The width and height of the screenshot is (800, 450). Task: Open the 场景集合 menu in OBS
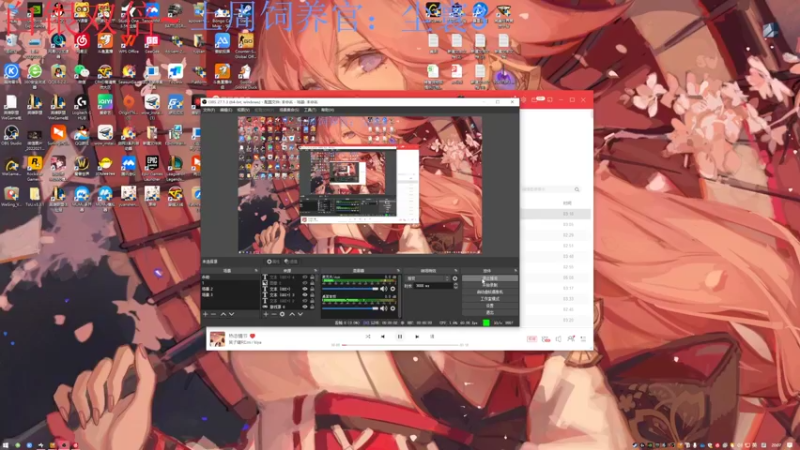[x=289, y=110]
